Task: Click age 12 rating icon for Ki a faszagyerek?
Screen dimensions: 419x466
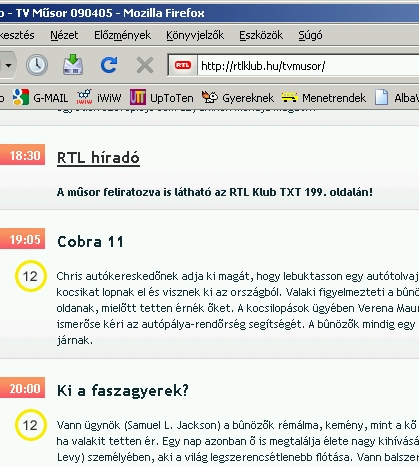Action: click(30, 425)
